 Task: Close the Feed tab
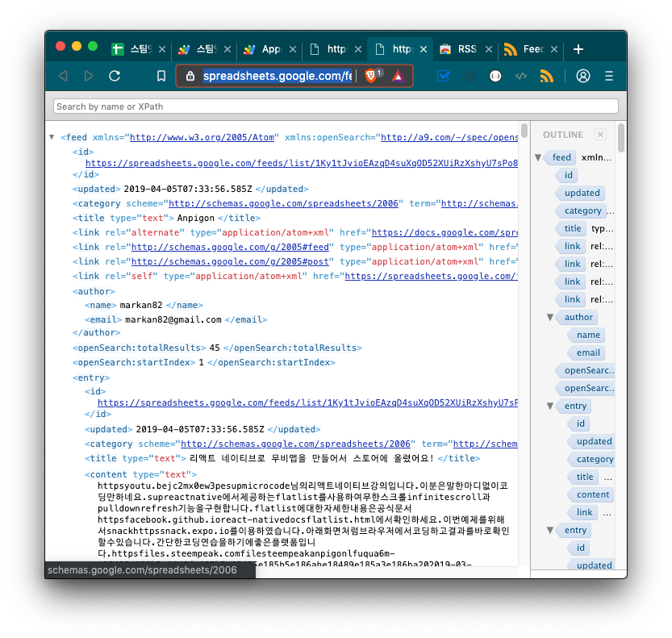click(554, 49)
